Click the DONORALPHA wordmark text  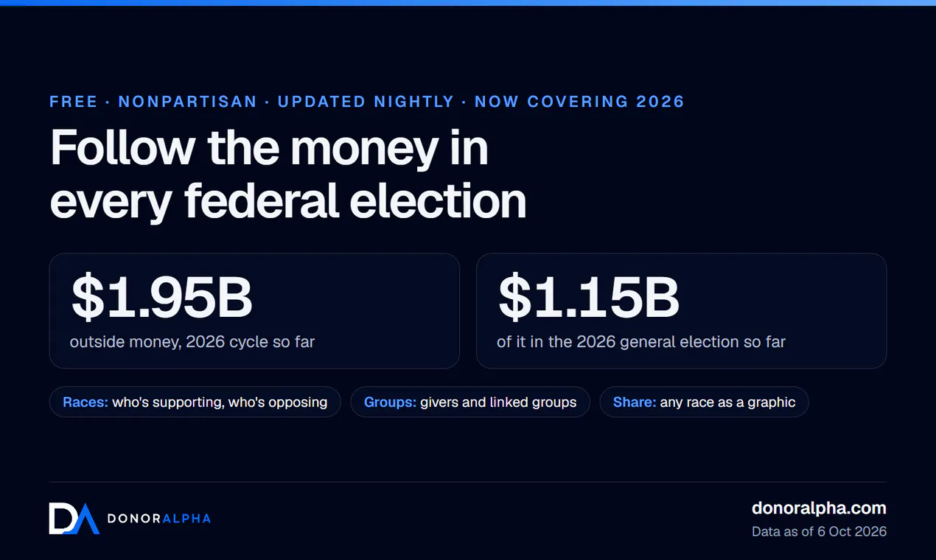pos(159,519)
